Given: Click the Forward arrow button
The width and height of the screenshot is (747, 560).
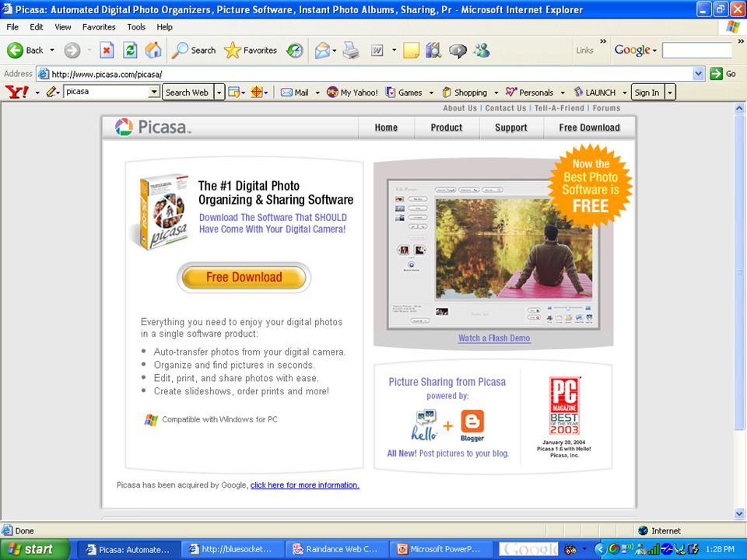Looking at the screenshot, I should 72,50.
